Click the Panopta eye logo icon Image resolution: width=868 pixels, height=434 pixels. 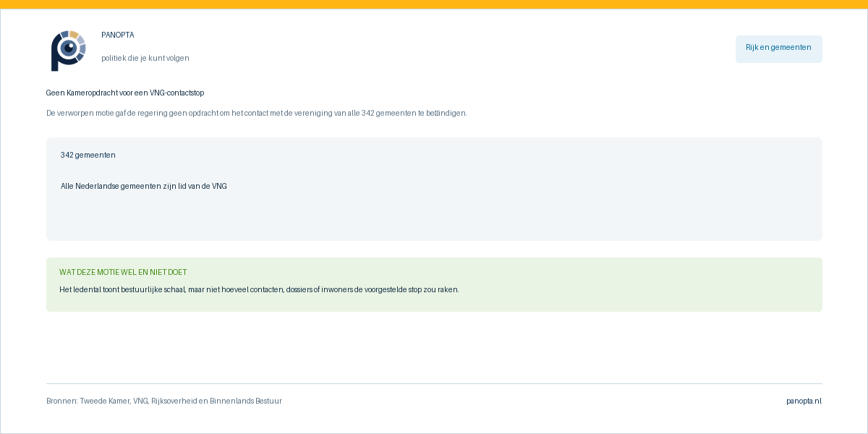point(68,51)
